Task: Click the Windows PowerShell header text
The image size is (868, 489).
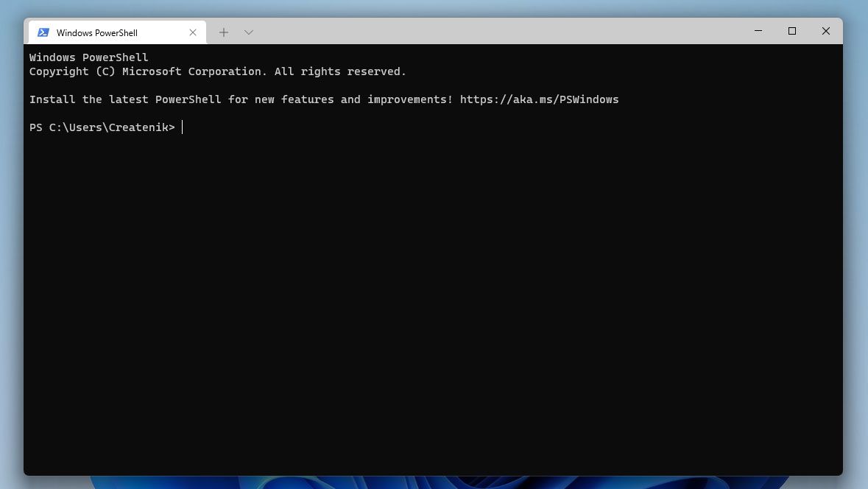Action: (x=88, y=57)
